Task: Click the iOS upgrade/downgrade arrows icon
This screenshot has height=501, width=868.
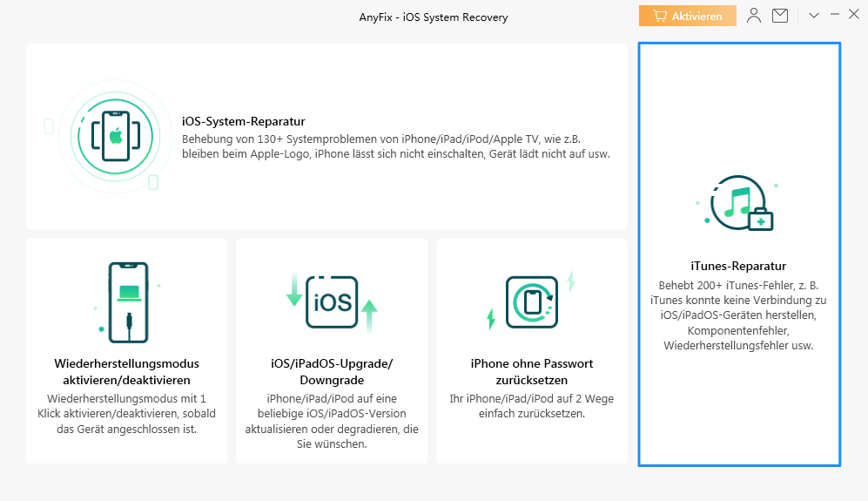Action: coord(332,302)
